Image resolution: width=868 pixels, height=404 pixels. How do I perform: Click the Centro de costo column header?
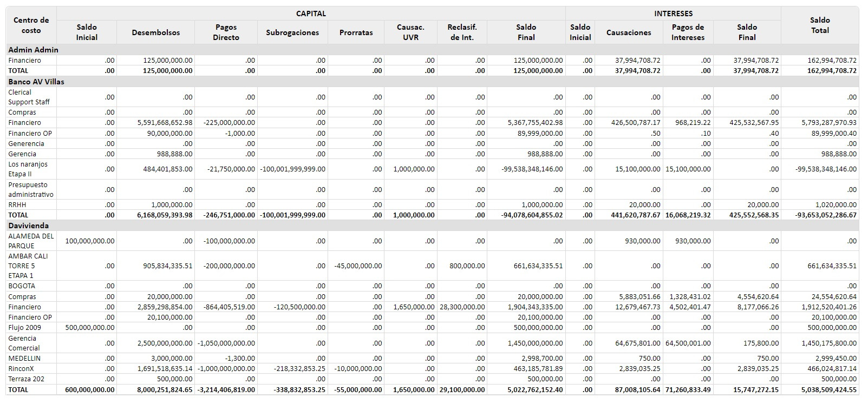click(31, 25)
